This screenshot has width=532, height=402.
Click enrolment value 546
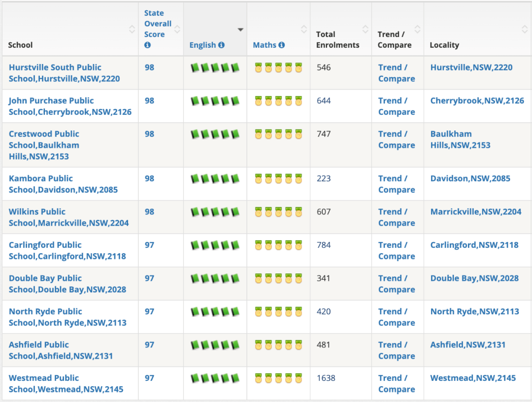click(x=324, y=67)
